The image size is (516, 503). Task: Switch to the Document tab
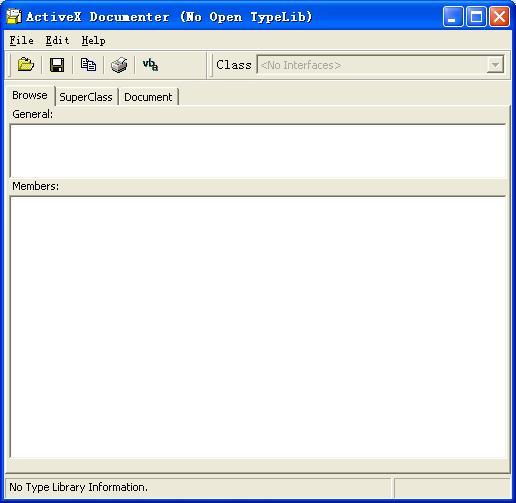(148, 97)
